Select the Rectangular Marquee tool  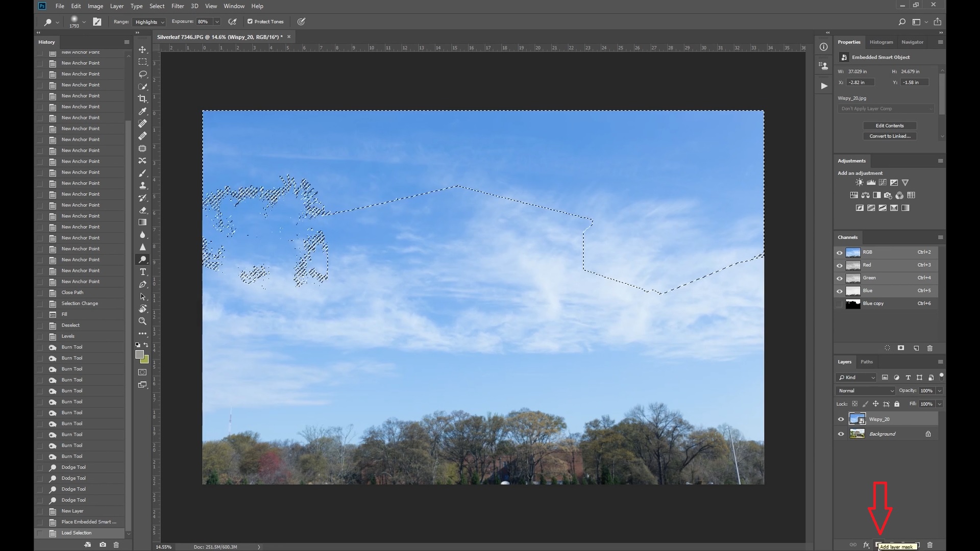pyautogui.click(x=142, y=62)
